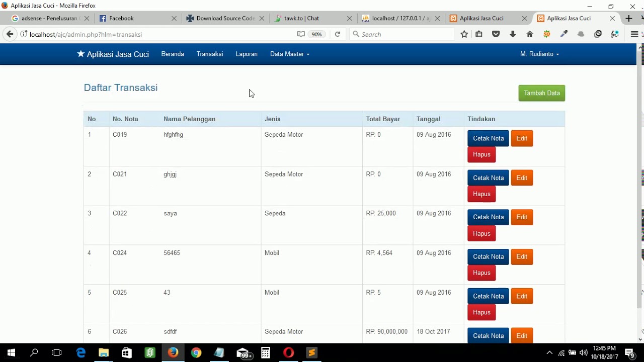Open File Explorer from taskbar
Screen dimensions: 644x362
tap(104, 352)
